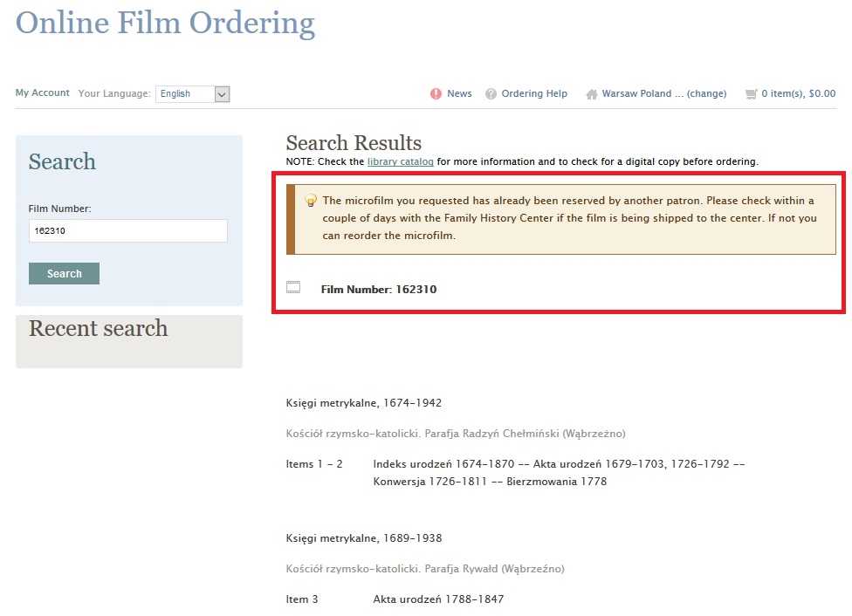
Task: Open the My Account page
Action: click(42, 93)
